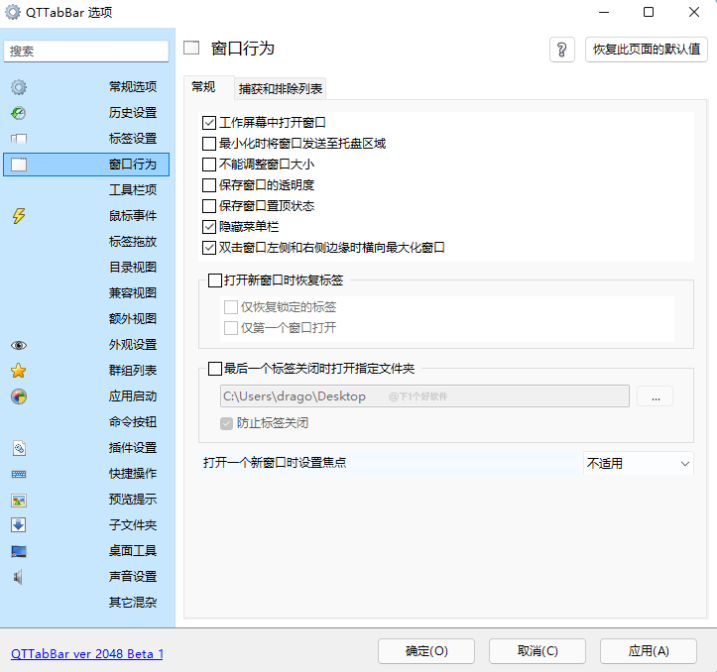Click the window icon beside 窗口行为 in sidebar

pyautogui.click(x=19, y=165)
